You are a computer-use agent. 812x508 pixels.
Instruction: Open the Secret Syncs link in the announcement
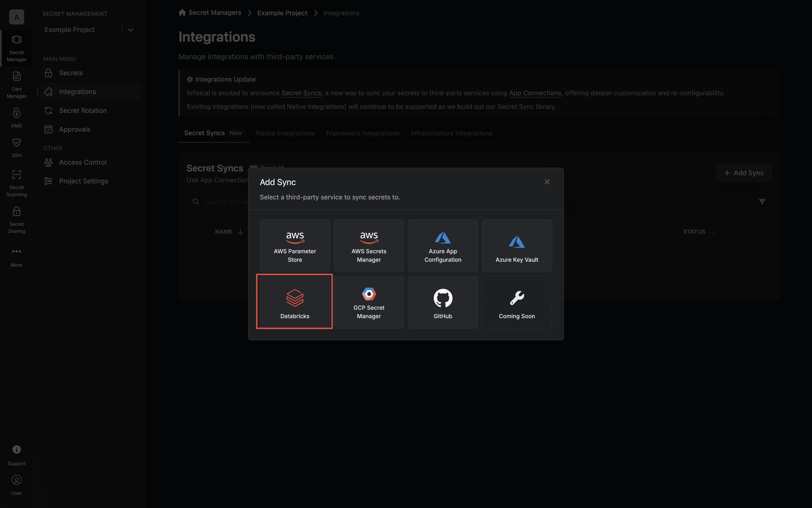301,93
